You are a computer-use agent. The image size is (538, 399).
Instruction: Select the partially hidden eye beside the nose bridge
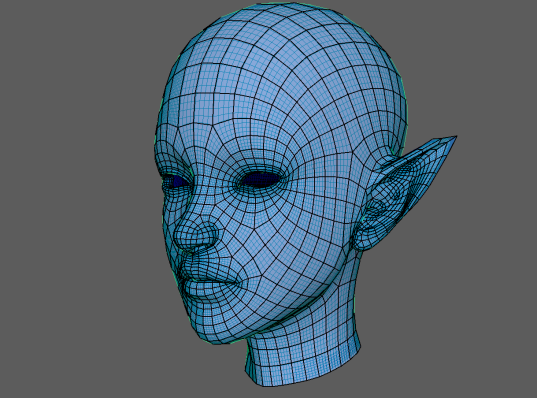point(177,181)
